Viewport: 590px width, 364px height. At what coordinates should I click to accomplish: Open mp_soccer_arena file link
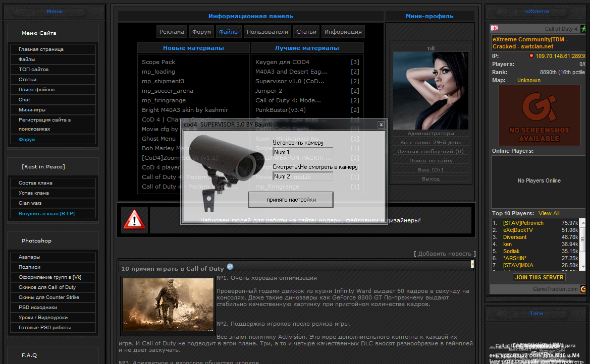pyautogui.click(x=168, y=91)
